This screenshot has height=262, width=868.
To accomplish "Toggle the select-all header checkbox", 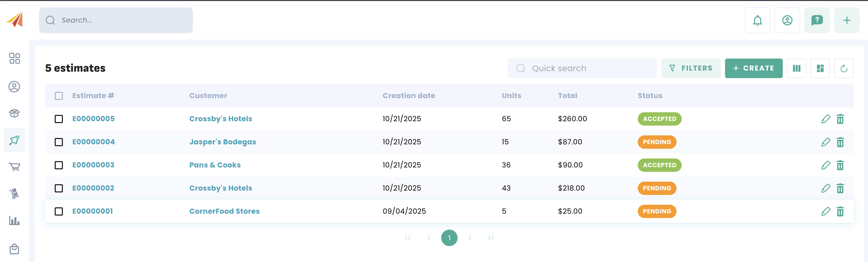I will click(x=59, y=96).
